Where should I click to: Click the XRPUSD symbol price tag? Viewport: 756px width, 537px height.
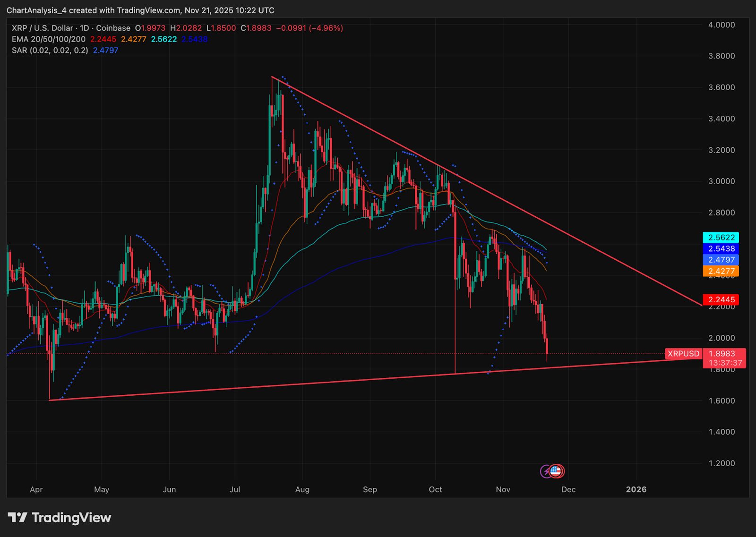[683, 354]
